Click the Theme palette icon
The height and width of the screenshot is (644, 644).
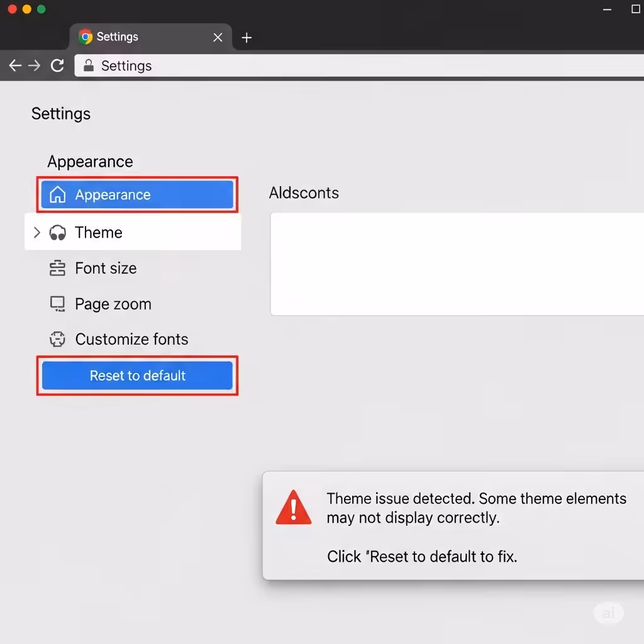tap(57, 233)
